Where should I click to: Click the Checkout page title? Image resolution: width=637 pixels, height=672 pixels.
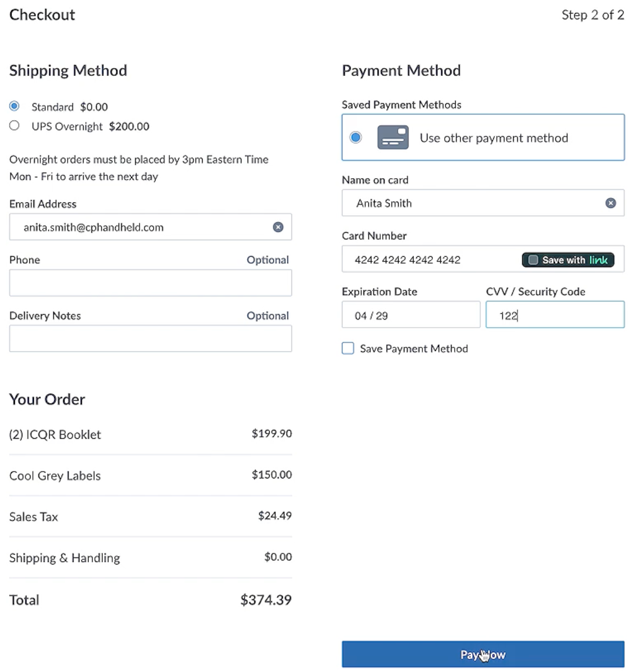[x=42, y=14]
